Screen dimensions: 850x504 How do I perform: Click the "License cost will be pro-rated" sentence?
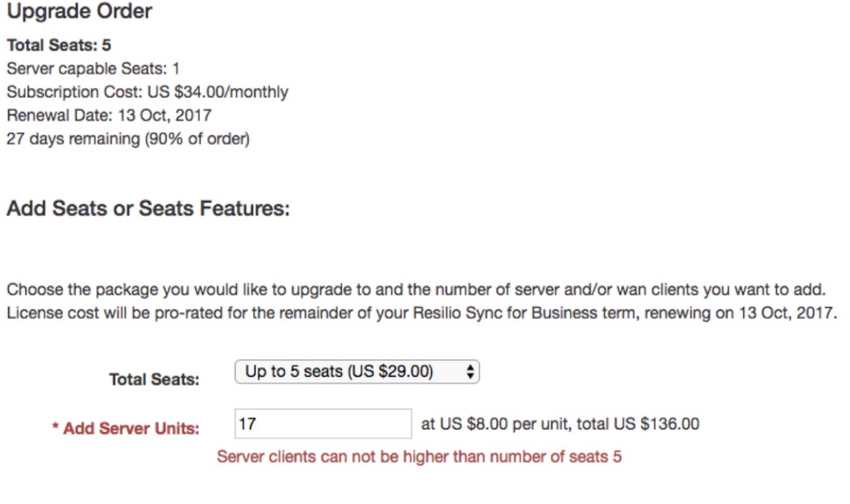tap(421, 312)
